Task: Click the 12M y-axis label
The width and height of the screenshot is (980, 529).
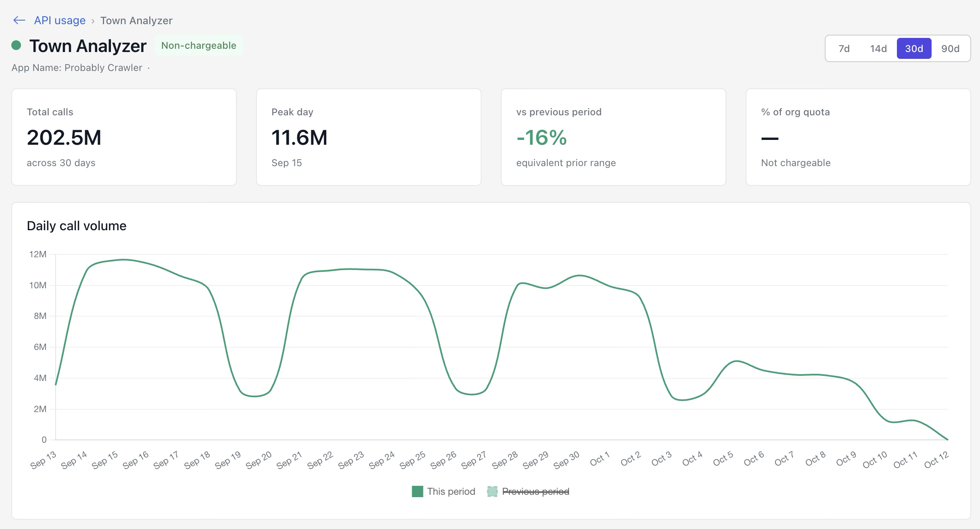Action: tap(38, 254)
